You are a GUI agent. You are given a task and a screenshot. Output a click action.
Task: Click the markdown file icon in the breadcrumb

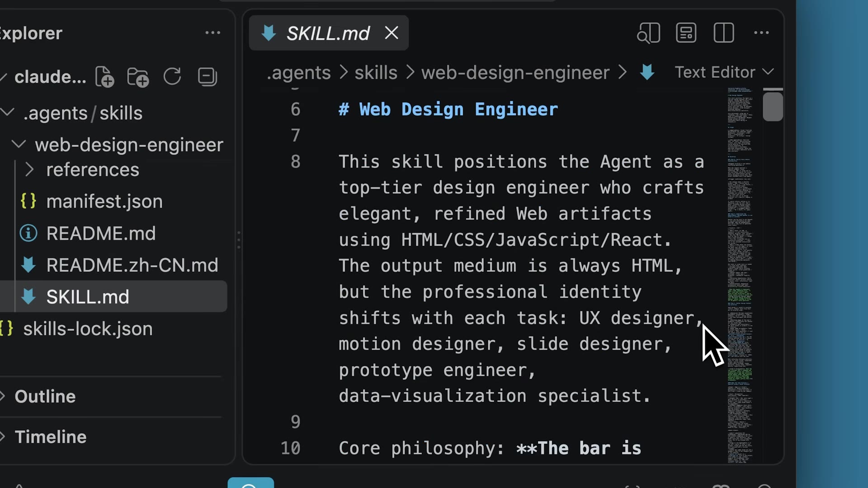(x=647, y=72)
